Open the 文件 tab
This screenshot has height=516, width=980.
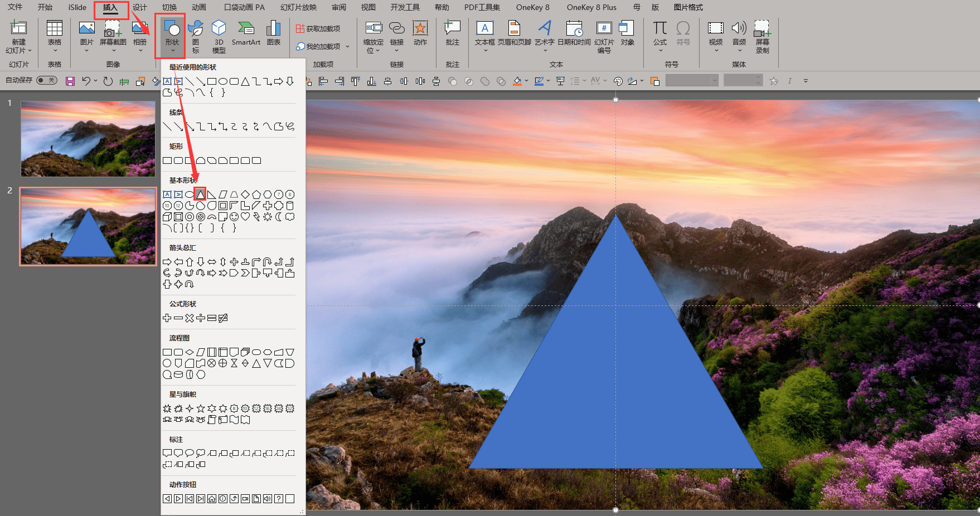15,7
